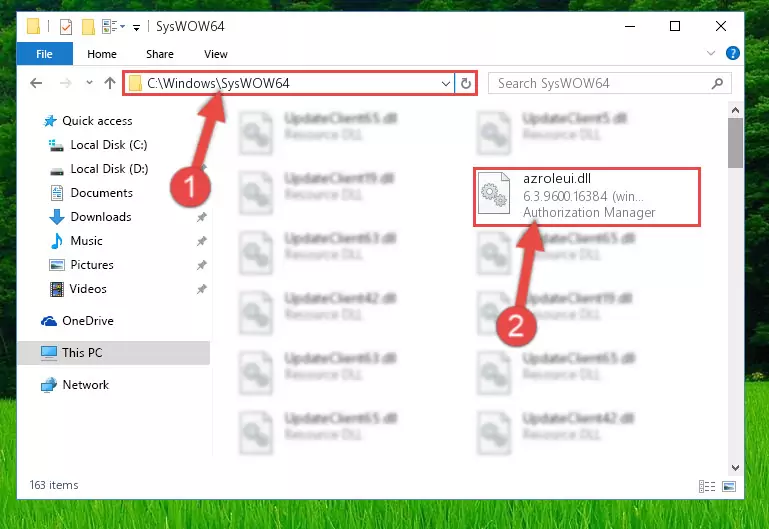Click the azroleui.dll gear file icon
Screen dimensions: 769x529
pos(494,193)
